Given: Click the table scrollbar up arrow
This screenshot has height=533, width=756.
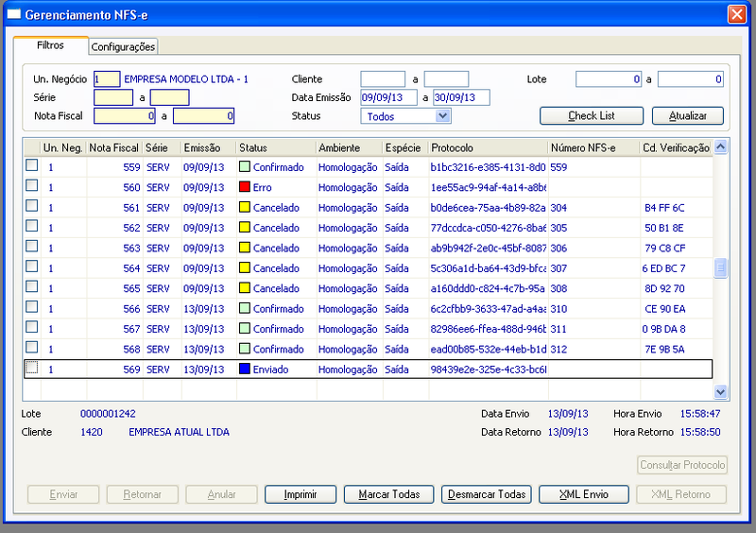Looking at the screenshot, I should (x=721, y=146).
